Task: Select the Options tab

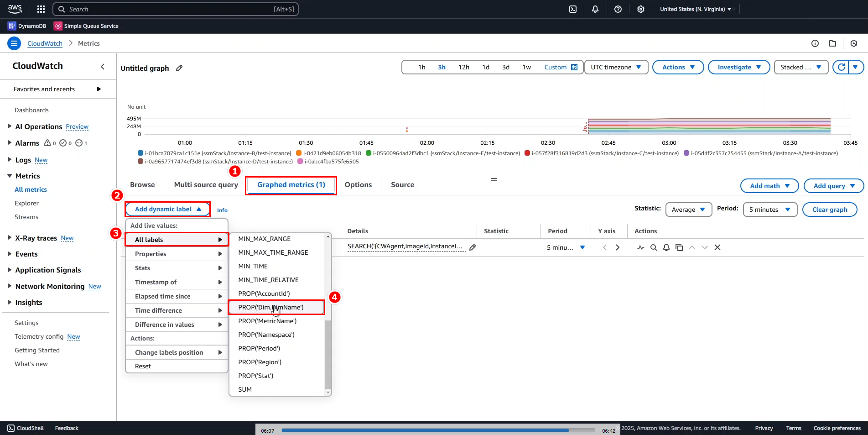Action: pyautogui.click(x=358, y=185)
